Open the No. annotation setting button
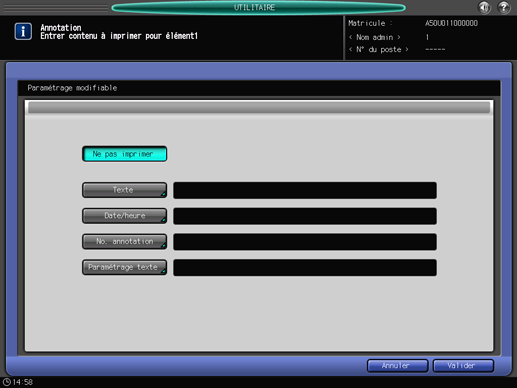 point(124,241)
